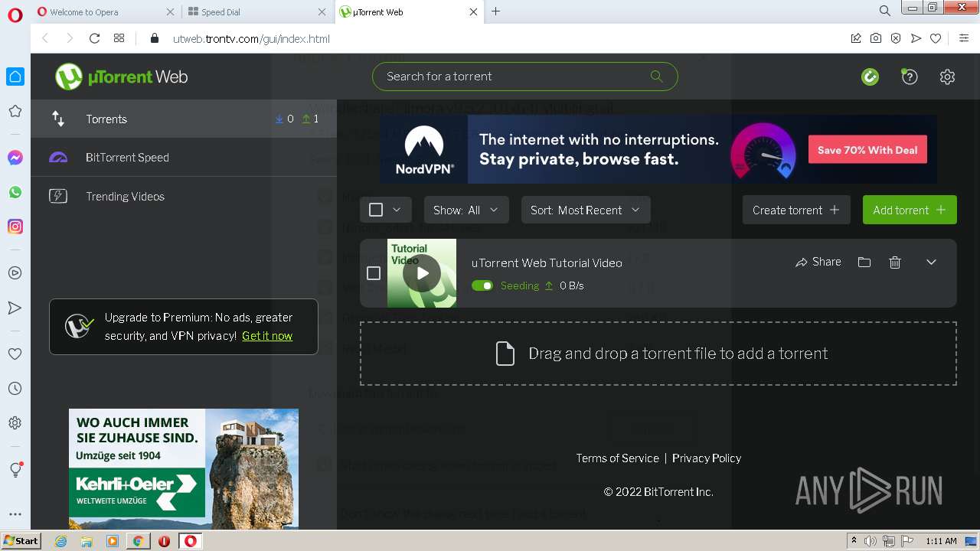Open the Privacy Policy link
Screen dimensions: 980x551
[x=707, y=458]
